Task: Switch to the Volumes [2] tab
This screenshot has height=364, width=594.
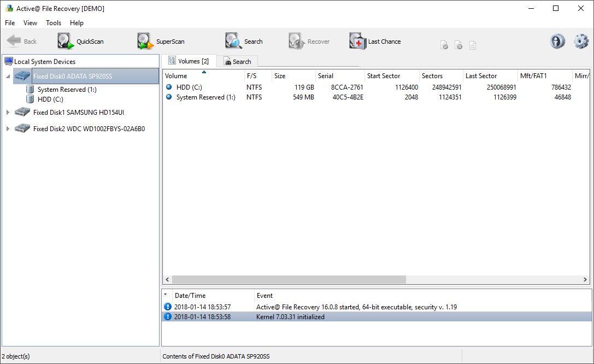Action: 189,61
